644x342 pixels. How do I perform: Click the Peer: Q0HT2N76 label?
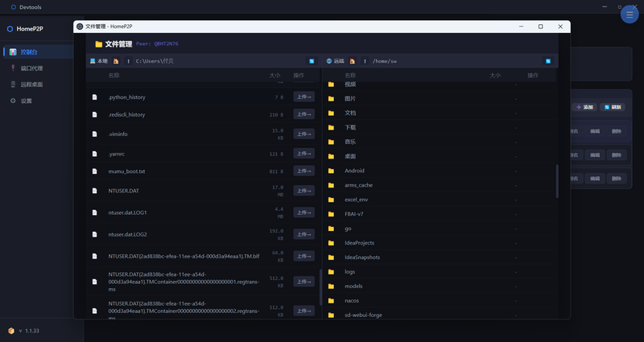(157, 44)
